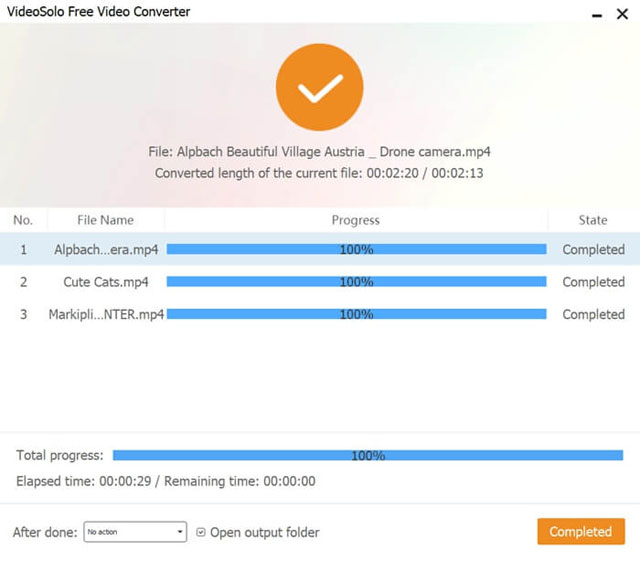Click the Cute Cats.mp4 progress bar
The height and width of the screenshot is (561, 640).
pyautogui.click(x=356, y=282)
